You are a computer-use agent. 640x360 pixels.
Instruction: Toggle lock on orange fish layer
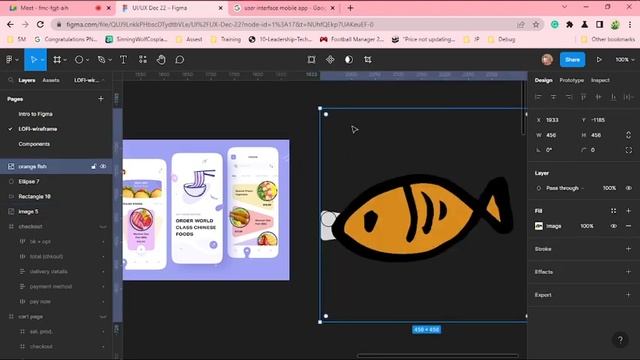(93, 166)
